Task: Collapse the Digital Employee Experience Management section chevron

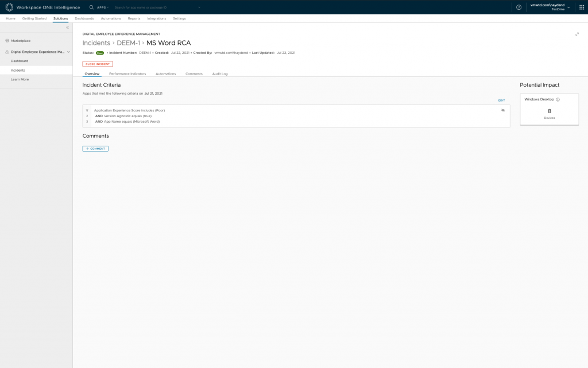Action: coord(69,52)
